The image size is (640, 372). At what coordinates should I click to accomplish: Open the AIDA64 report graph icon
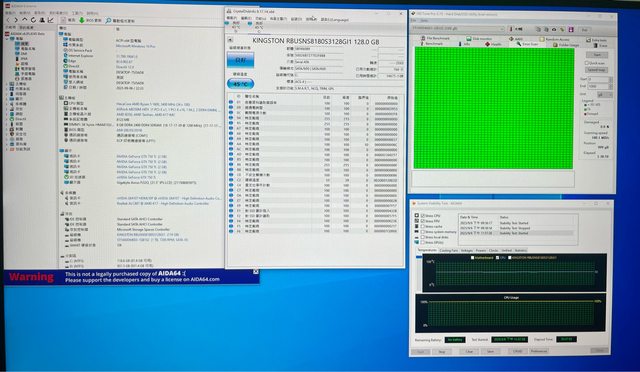51,20
